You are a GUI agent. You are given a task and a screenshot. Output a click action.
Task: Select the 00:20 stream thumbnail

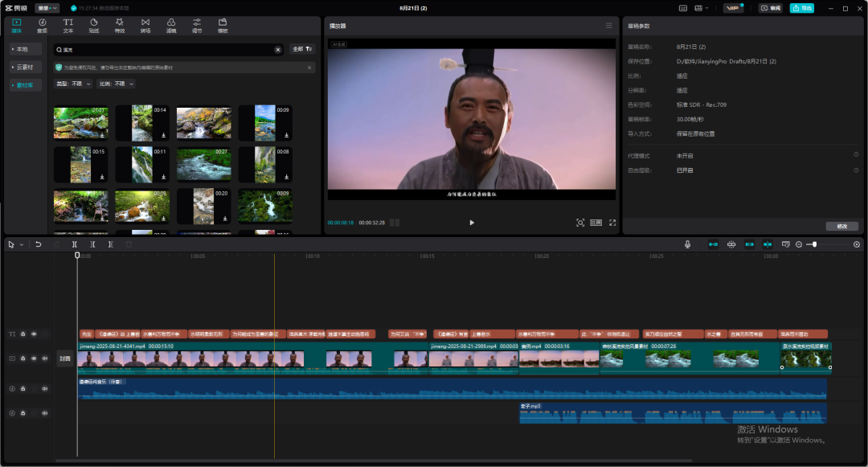[203, 206]
